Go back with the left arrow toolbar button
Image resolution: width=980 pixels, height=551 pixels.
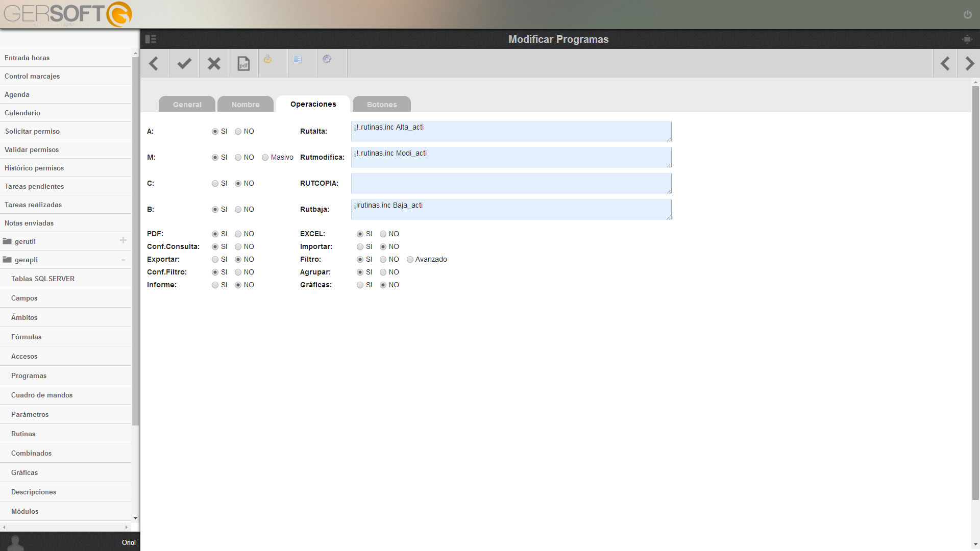pos(154,63)
